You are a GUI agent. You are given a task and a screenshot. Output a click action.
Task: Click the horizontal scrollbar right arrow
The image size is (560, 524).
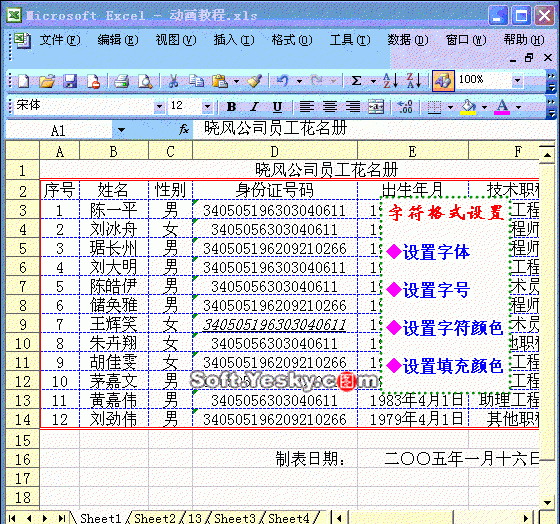coord(526,518)
